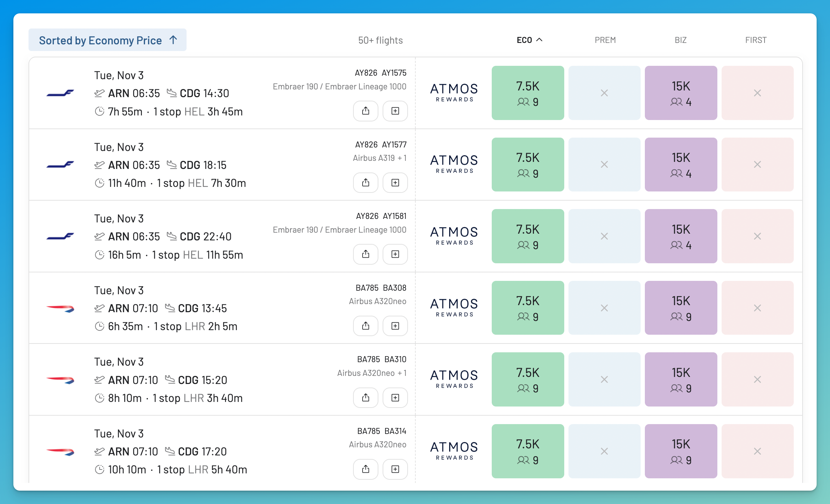Pick the 7.5K economy fare for BA308
This screenshot has width=830, height=504.
528,308
